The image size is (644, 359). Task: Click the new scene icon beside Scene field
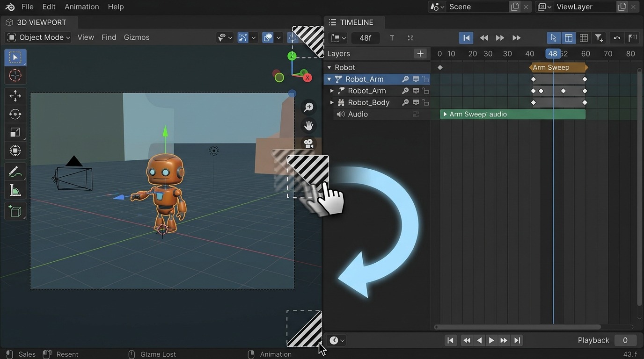point(515,7)
